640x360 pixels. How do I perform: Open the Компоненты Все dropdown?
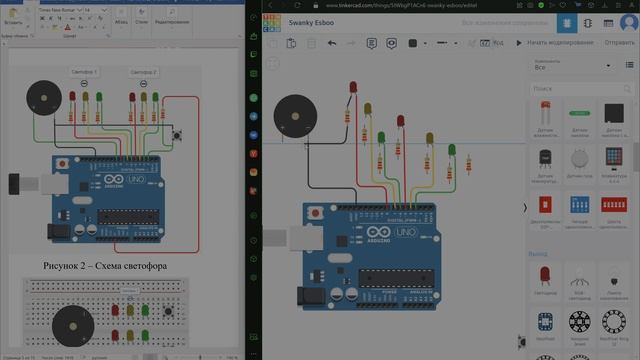click(572, 65)
